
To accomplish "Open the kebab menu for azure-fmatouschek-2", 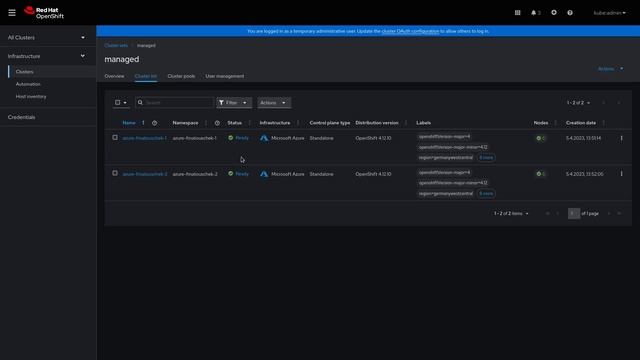I will tap(622, 174).
